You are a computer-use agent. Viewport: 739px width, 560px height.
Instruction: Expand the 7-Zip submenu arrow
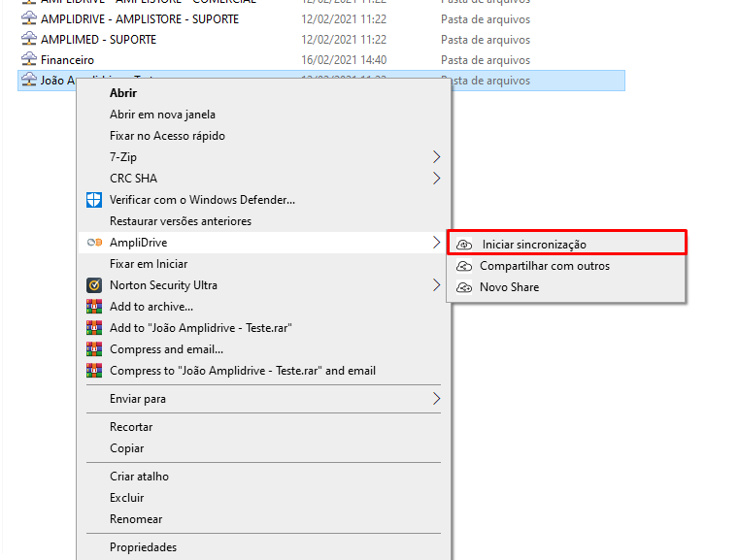pos(436,157)
